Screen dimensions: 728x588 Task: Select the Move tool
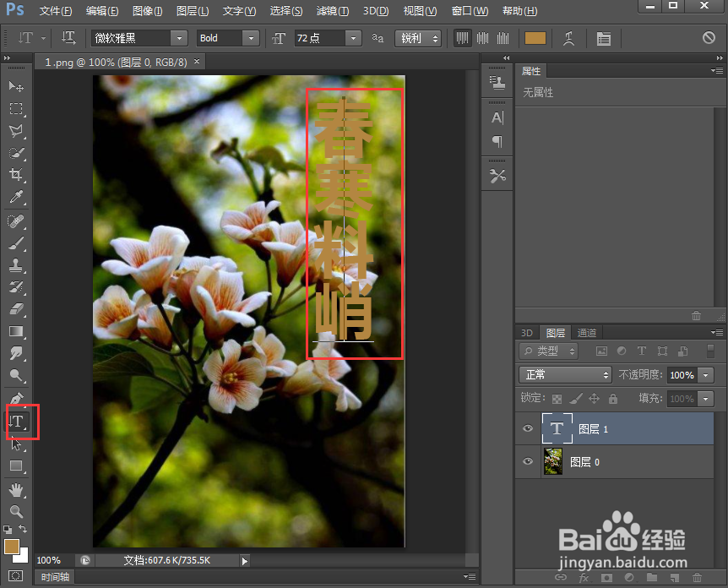pos(16,86)
